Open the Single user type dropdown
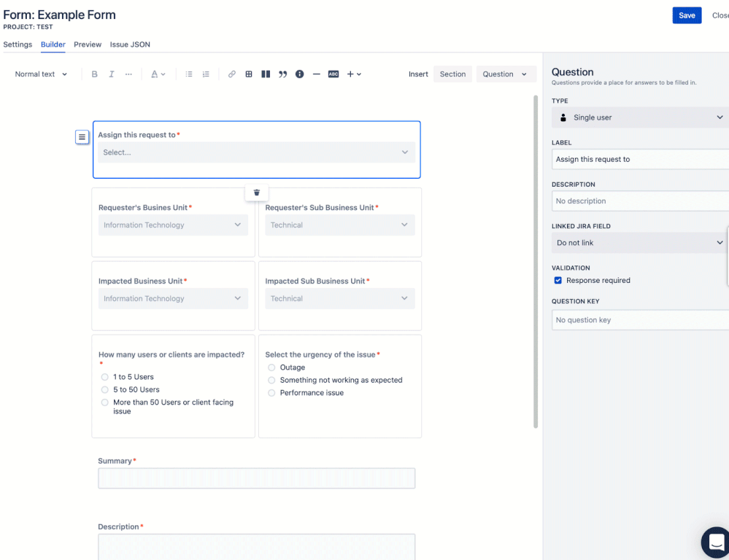This screenshot has width=729, height=560. (x=639, y=117)
